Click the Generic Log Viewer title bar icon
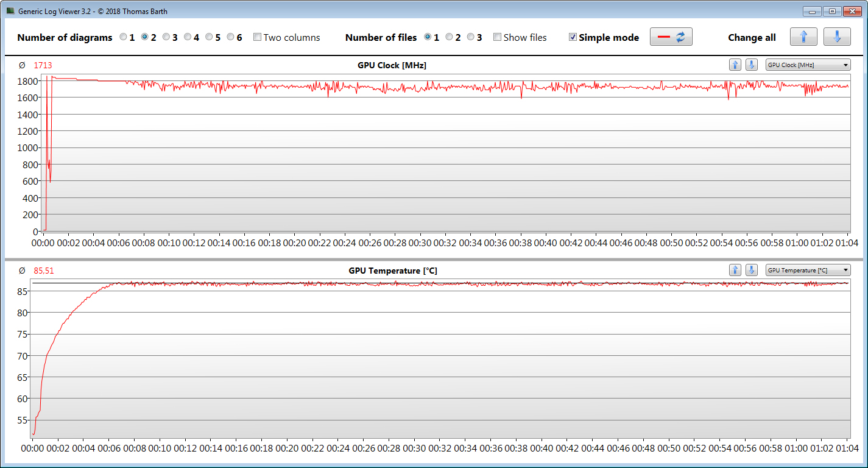Screen dimensions: 868x468 [10, 11]
